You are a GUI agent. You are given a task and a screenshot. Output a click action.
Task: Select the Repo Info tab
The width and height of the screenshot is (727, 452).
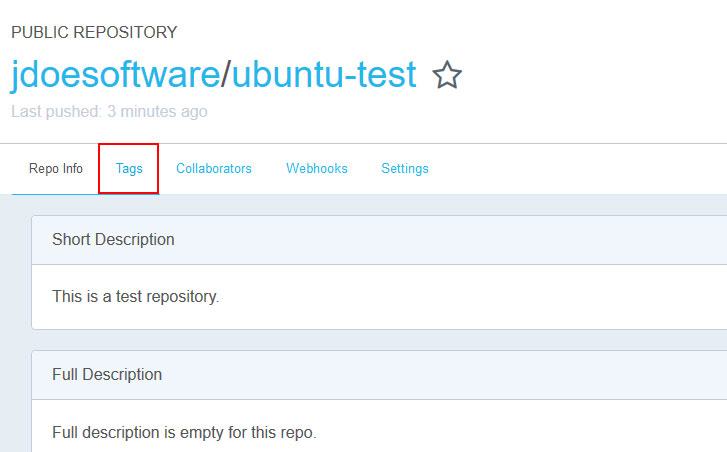click(x=56, y=168)
